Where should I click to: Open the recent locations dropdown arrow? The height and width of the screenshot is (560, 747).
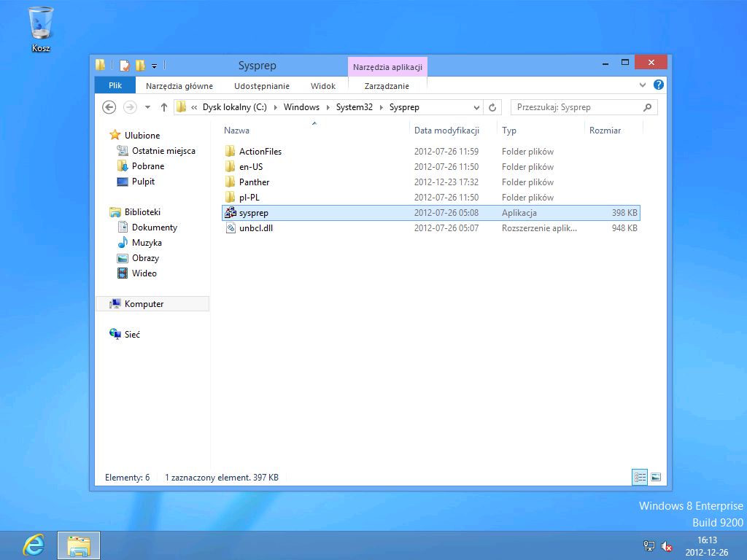pyautogui.click(x=147, y=107)
